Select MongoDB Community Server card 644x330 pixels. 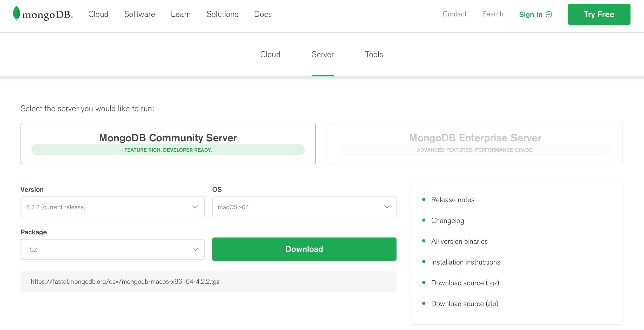pos(168,143)
